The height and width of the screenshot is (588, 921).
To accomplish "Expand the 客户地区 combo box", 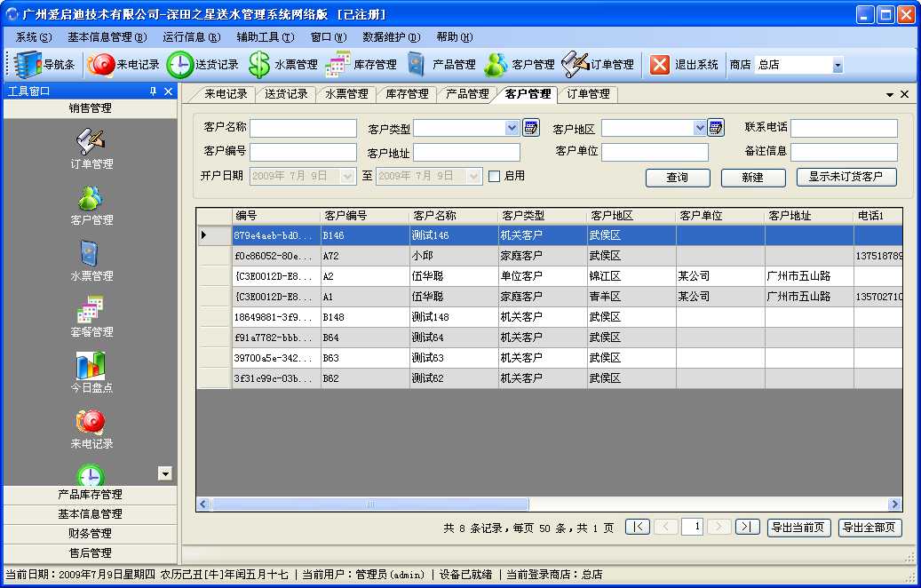I will point(699,128).
